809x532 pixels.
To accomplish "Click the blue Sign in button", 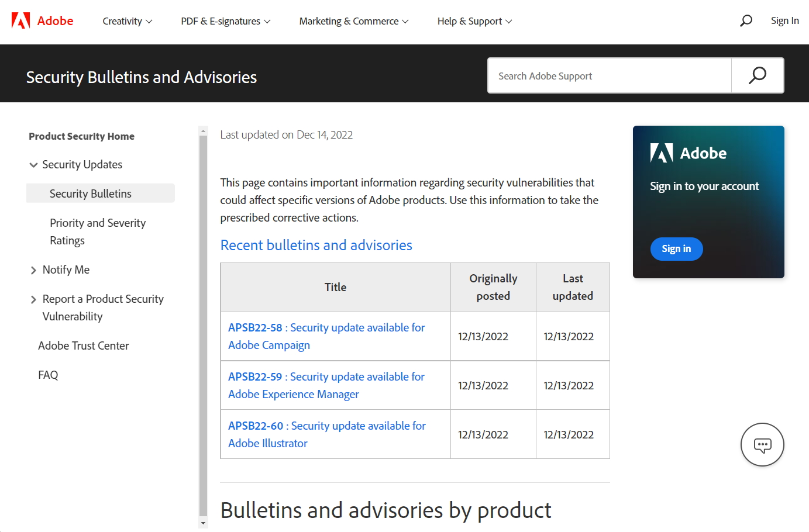I will tap(676, 249).
